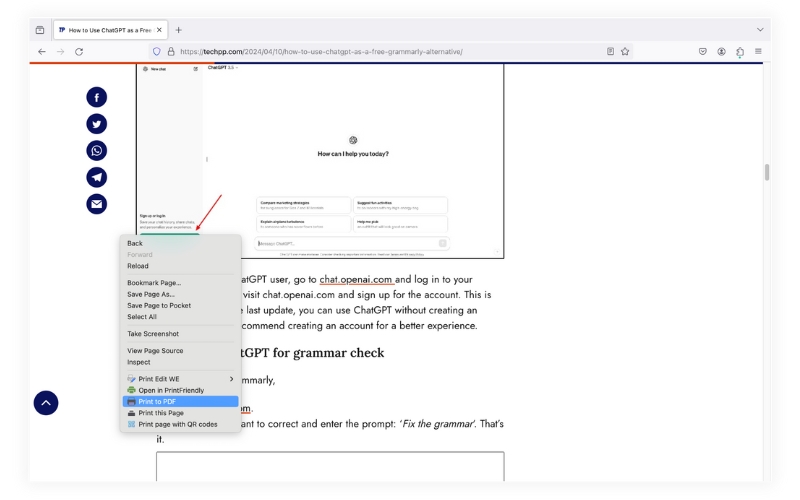Click the browser forward arrow
The width and height of the screenshot is (800, 500).
pyautogui.click(x=60, y=52)
